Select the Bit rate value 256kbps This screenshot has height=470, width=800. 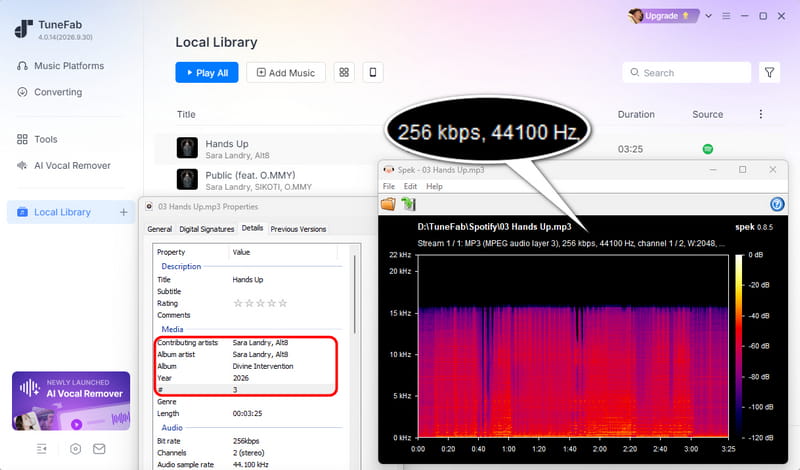coord(246,441)
